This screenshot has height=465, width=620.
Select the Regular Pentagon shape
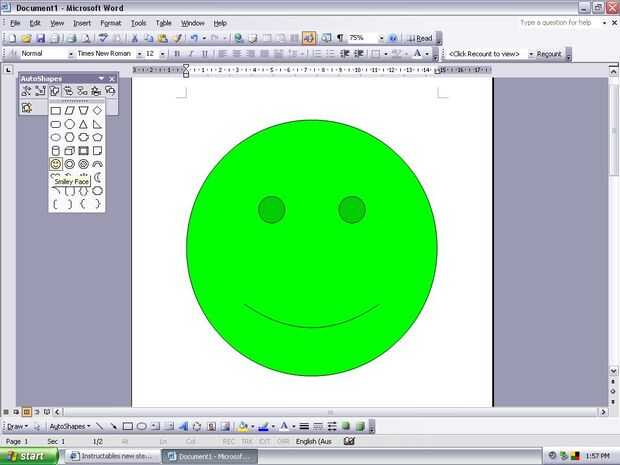click(x=97, y=137)
